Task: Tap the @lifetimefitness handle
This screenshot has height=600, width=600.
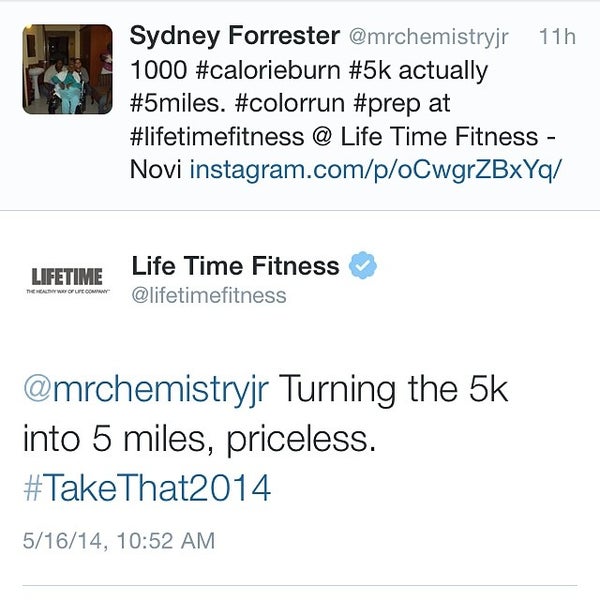Action: tap(209, 295)
